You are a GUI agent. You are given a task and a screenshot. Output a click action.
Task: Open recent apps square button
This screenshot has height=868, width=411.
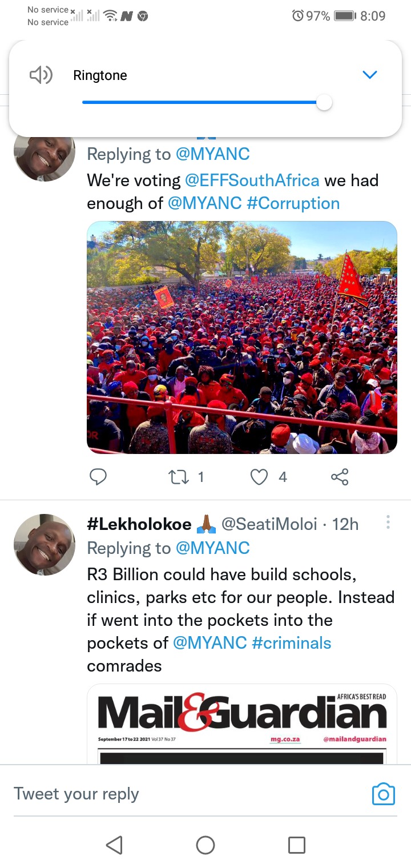(297, 845)
